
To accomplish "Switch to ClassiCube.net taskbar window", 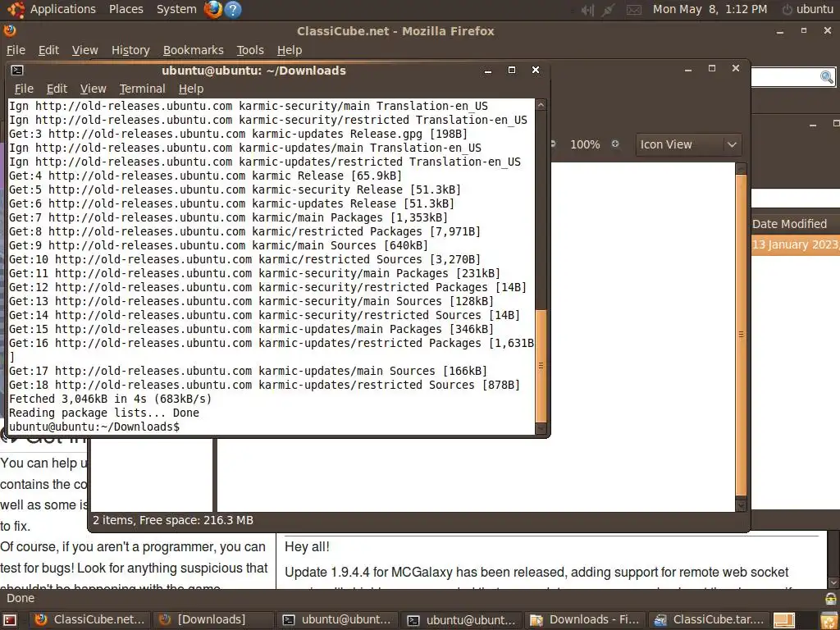I will pyautogui.click(x=89, y=620).
